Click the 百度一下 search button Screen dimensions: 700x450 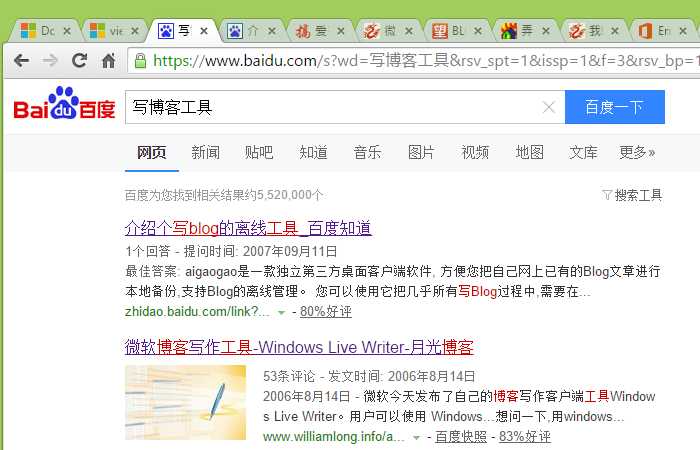click(615, 107)
